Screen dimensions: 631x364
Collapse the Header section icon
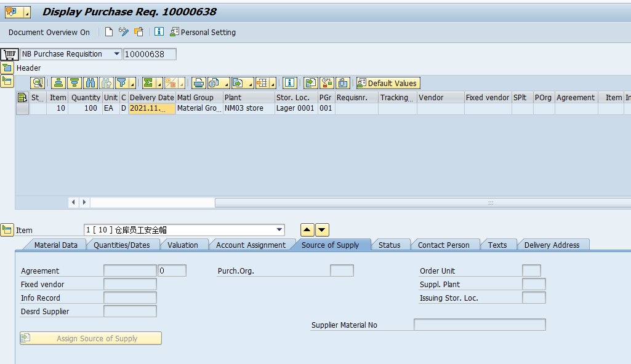click(x=7, y=68)
